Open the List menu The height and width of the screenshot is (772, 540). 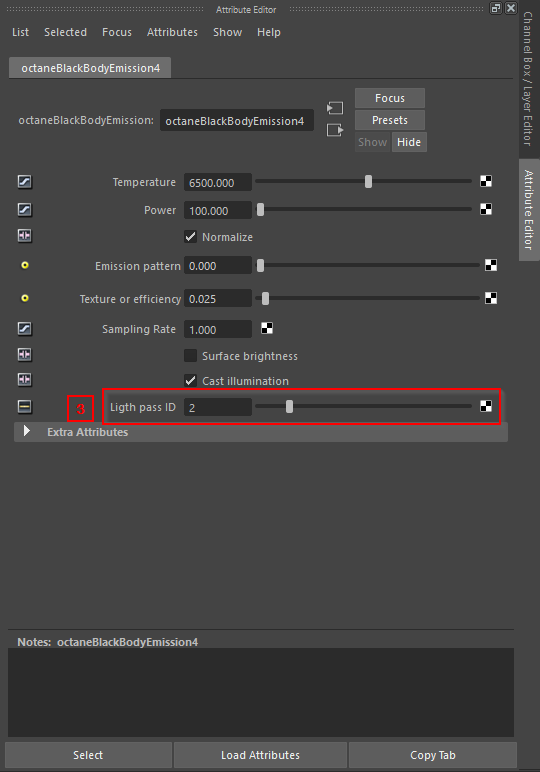click(x=20, y=32)
